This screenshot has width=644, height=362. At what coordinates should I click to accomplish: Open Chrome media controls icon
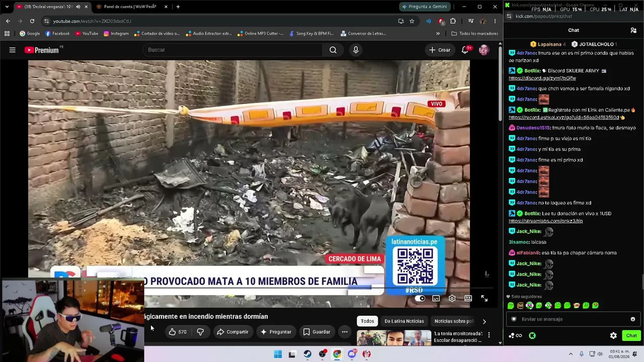coord(471,21)
